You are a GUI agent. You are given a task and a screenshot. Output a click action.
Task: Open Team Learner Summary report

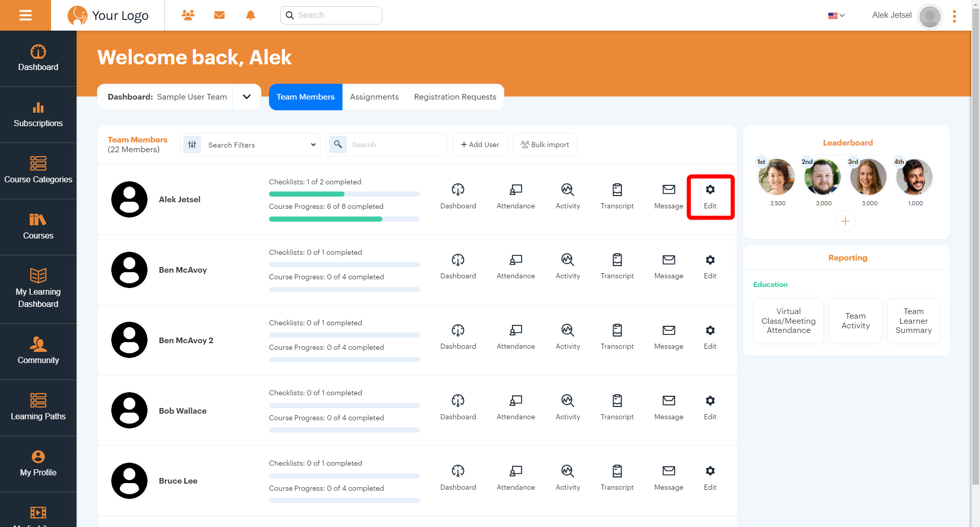(913, 321)
